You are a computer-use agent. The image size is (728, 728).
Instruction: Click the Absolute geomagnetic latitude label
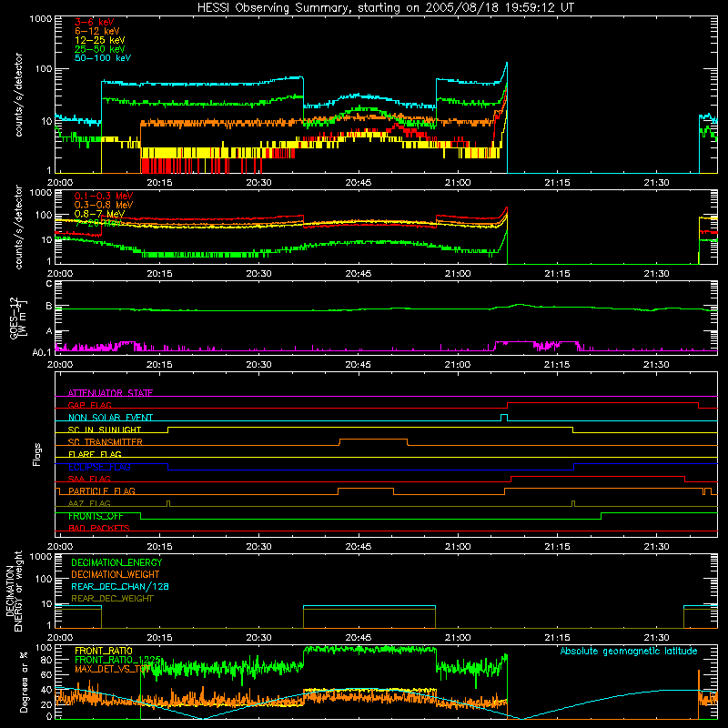[x=629, y=652]
